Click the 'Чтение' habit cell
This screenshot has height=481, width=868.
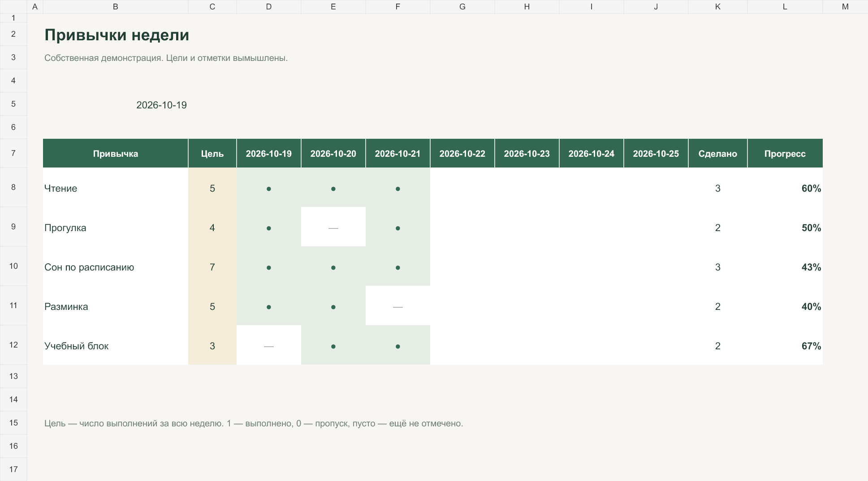point(116,188)
